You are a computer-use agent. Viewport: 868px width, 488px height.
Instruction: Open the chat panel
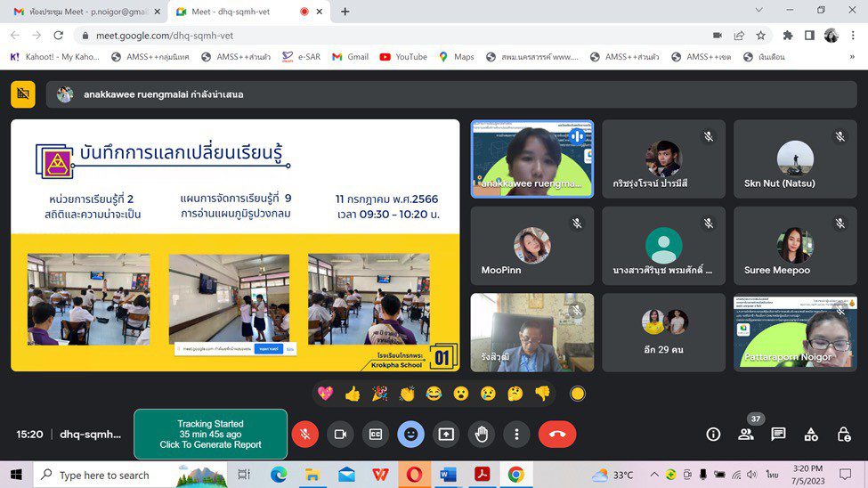point(778,435)
